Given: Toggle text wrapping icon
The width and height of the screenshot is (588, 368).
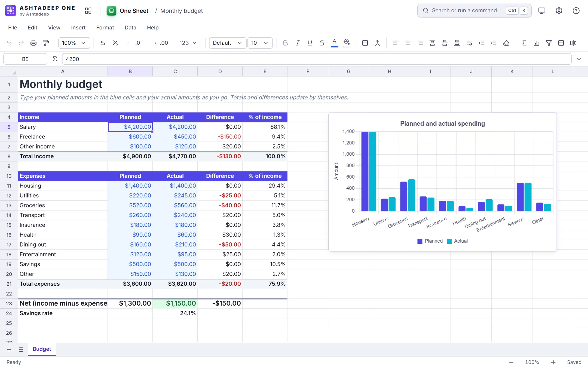Looking at the screenshot, I should pyautogui.click(x=469, y=43).
